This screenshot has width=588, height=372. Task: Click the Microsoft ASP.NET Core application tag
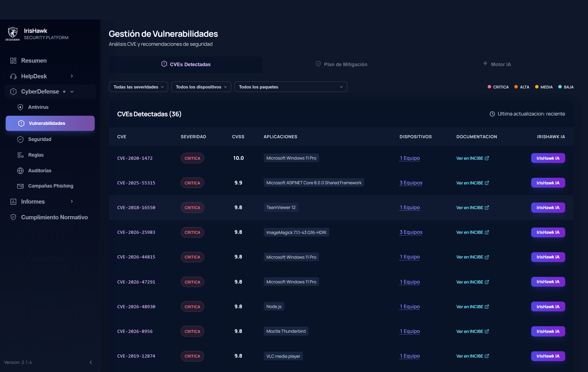pos(314,183)
